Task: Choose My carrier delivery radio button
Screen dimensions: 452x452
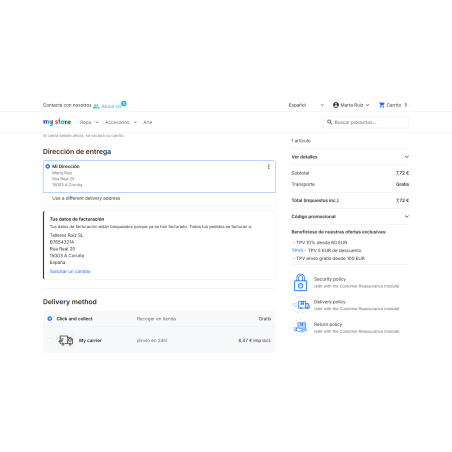Action: coord(50,340)
